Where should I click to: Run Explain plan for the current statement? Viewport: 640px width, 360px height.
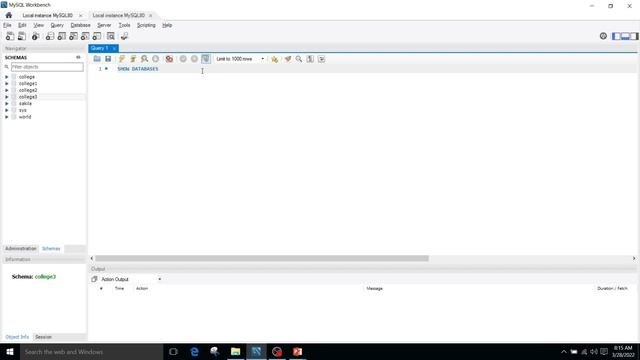pos(144,59)
